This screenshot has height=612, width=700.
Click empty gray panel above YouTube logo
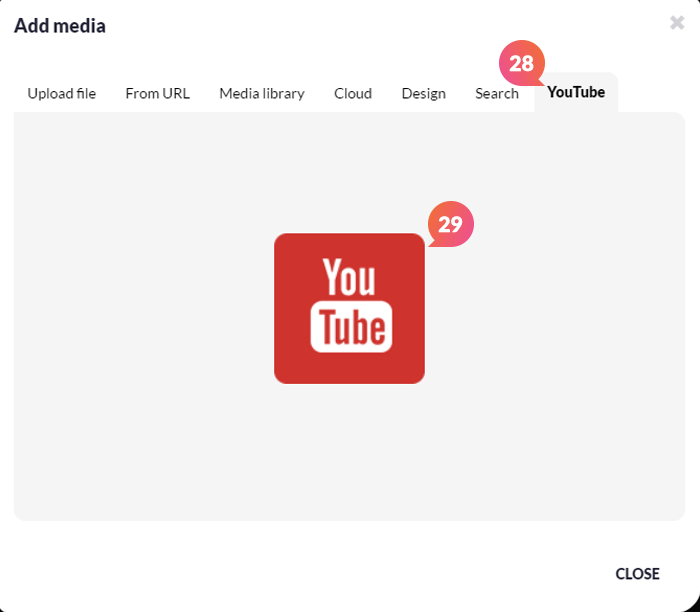point(349,170)
